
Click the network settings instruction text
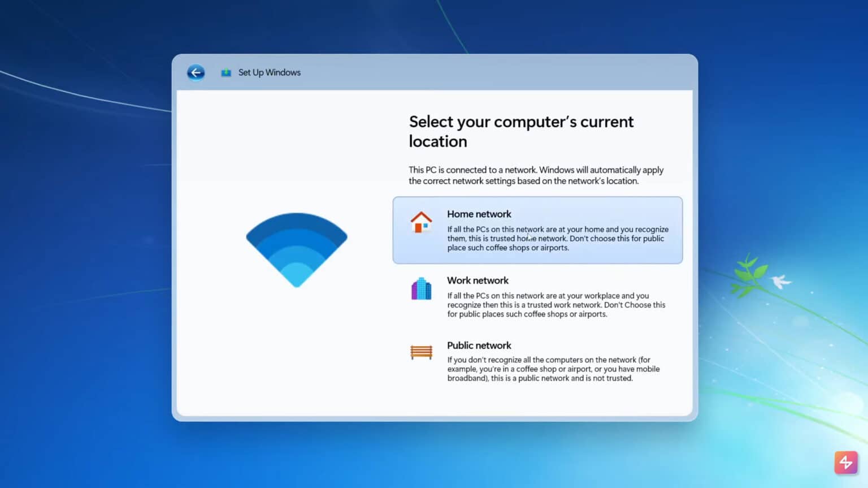(536, 175)
